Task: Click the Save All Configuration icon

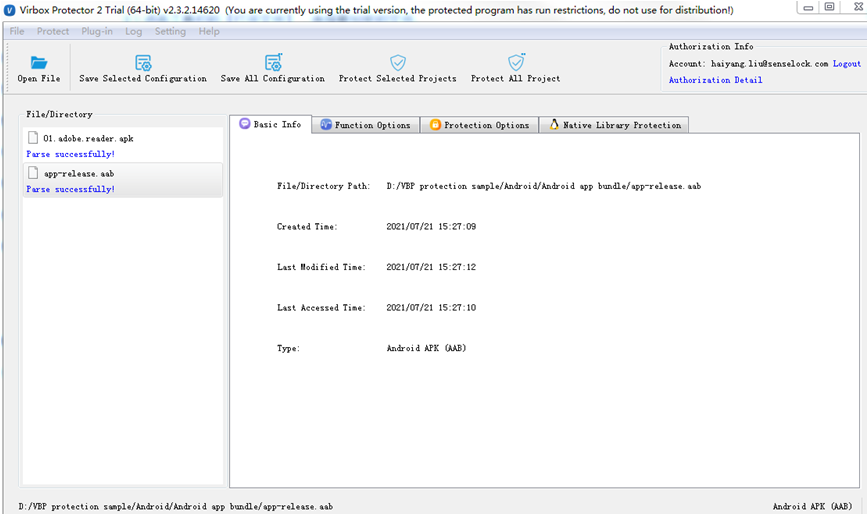Action: (x=273, y=62)
